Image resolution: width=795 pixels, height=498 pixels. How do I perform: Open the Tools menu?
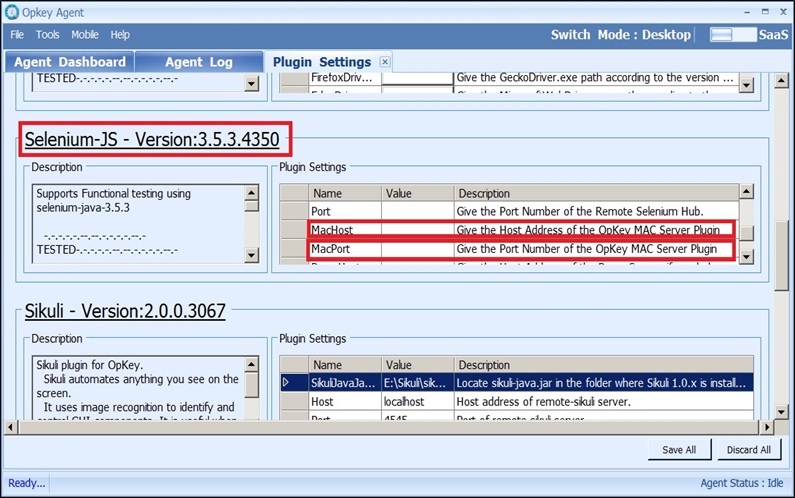tap(47, 34)
